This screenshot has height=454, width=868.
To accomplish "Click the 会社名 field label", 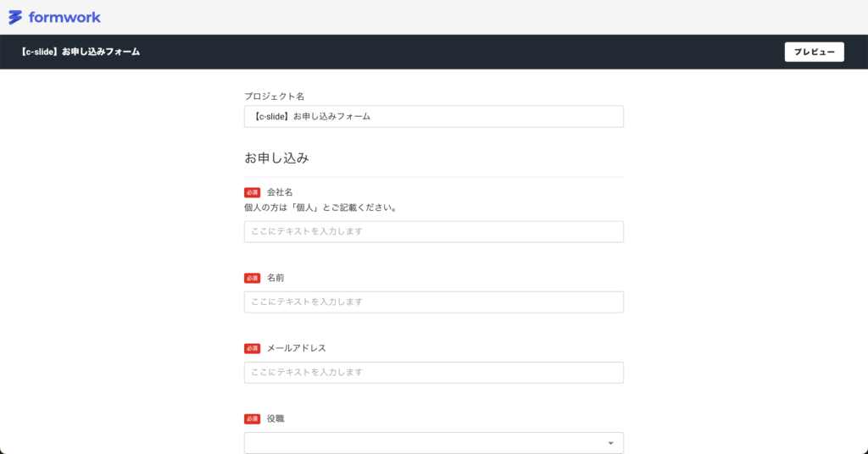I will coord(280,192).
